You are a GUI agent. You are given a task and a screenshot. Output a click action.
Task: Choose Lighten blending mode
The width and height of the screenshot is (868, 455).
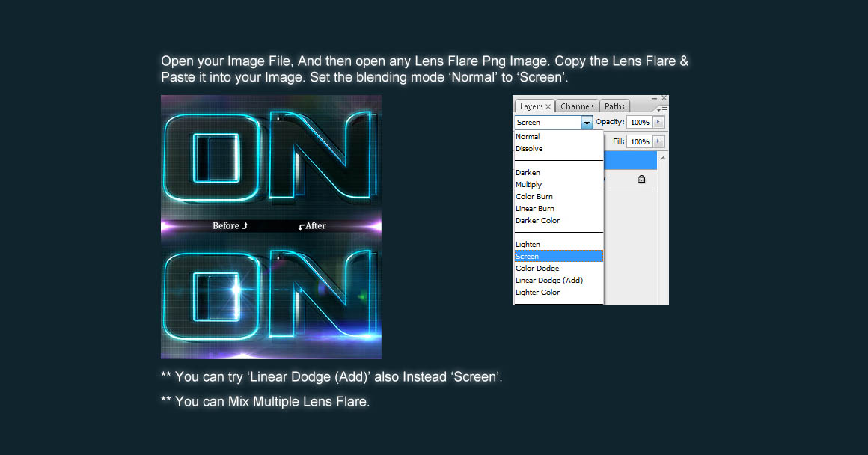[x=528, y=245]
